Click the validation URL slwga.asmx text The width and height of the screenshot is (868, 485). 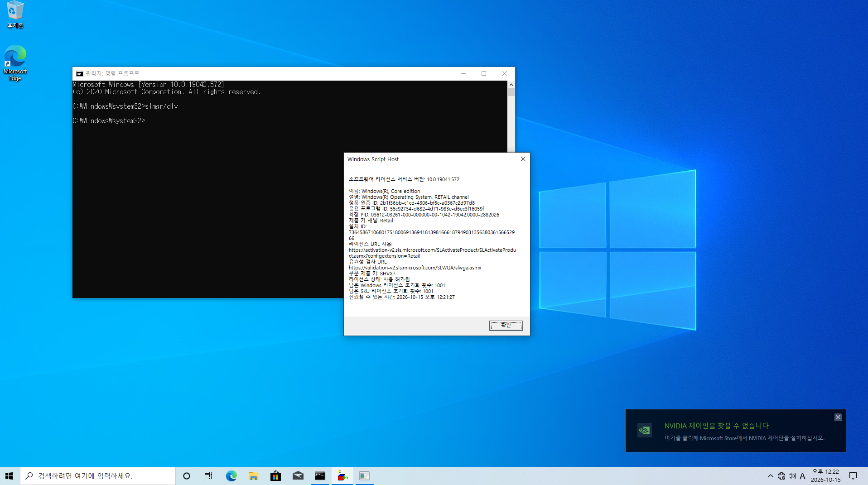point(415,268)
